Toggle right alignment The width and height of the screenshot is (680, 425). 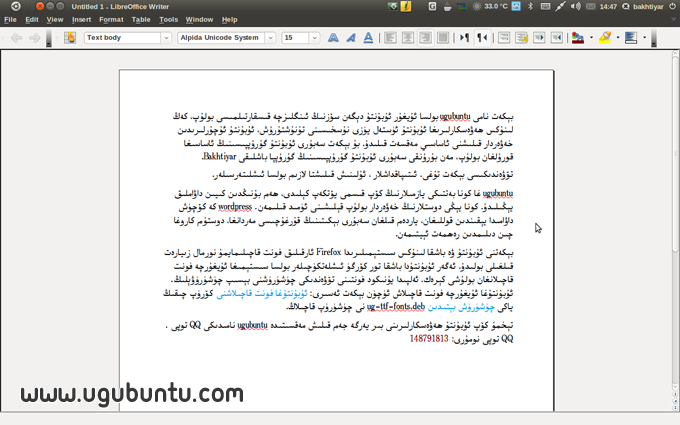point(425,38)
